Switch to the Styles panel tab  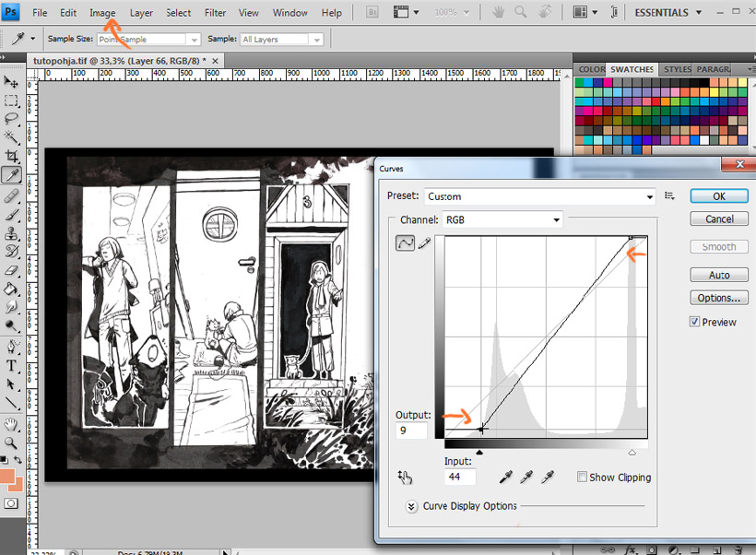point(678,69)
